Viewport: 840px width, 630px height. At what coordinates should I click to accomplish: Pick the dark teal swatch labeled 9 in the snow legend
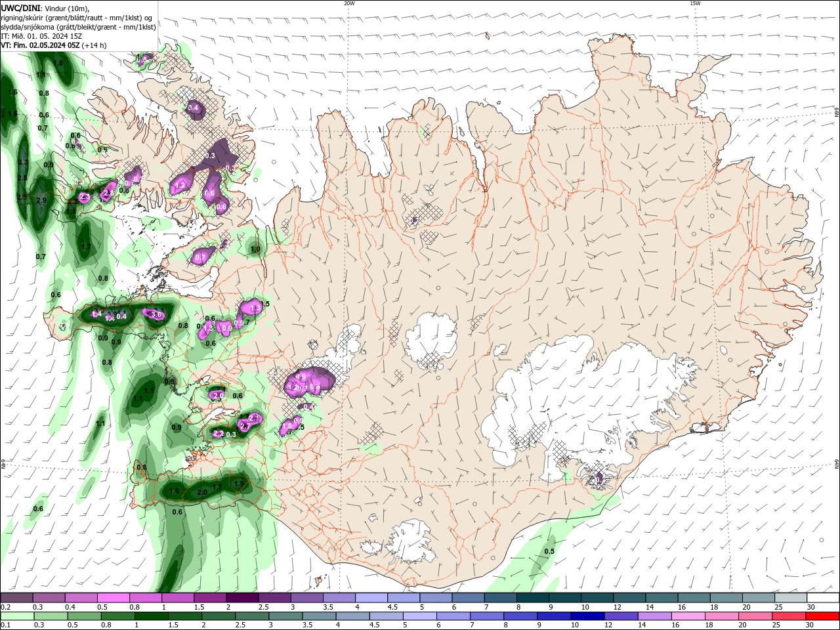[x=564, y=598]
